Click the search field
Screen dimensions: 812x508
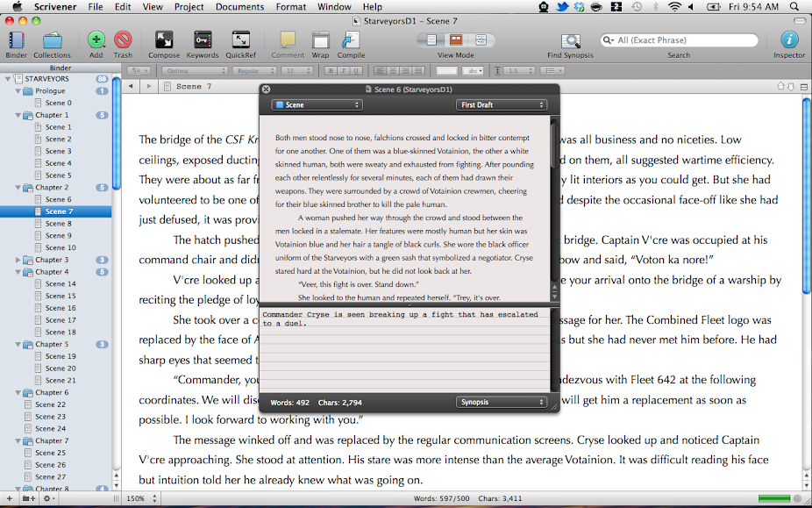tap(679, 39)
